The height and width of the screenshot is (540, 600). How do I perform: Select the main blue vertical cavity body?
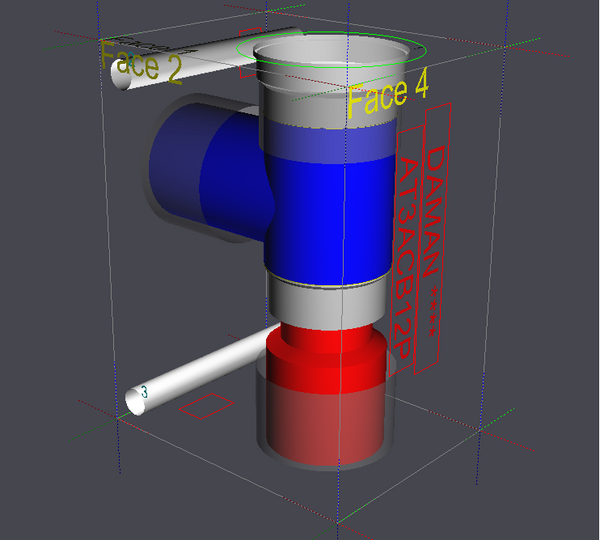click(329, 220)
